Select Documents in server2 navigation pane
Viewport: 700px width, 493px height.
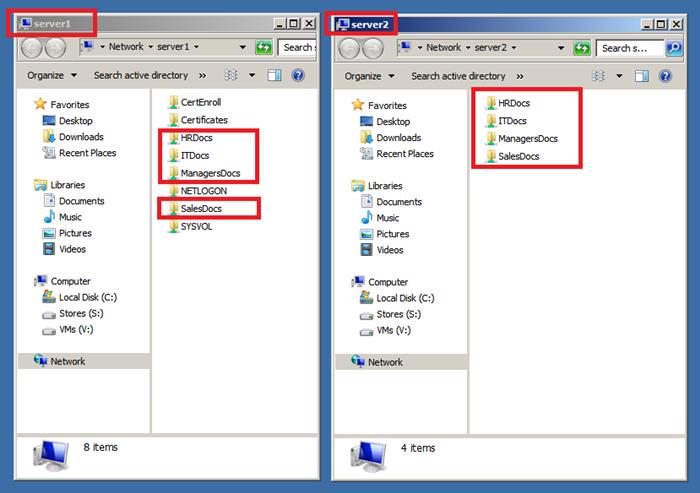coord(391,202)
